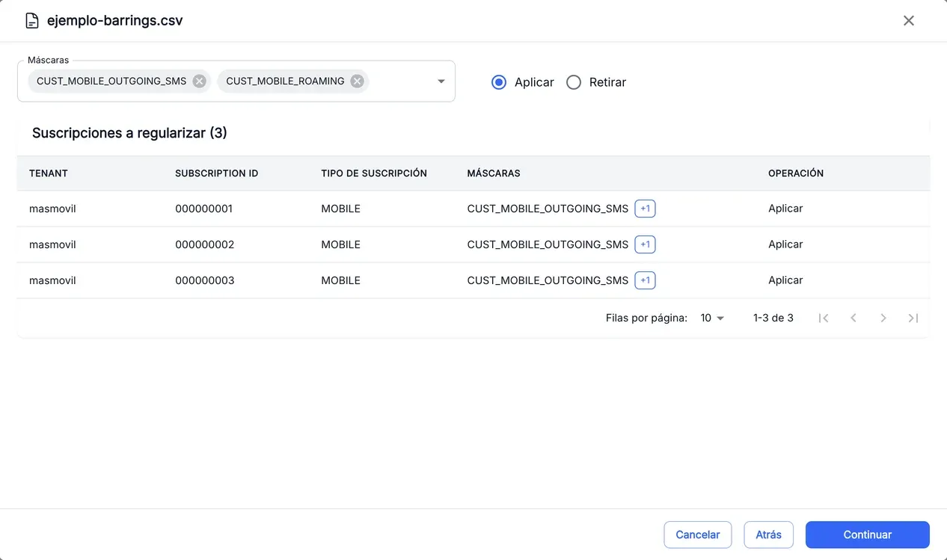Click the TIPO DE SUSCRIPCIÓN column header
The height and width of the screenshot is (560, 947).
[x=374, y=173]
